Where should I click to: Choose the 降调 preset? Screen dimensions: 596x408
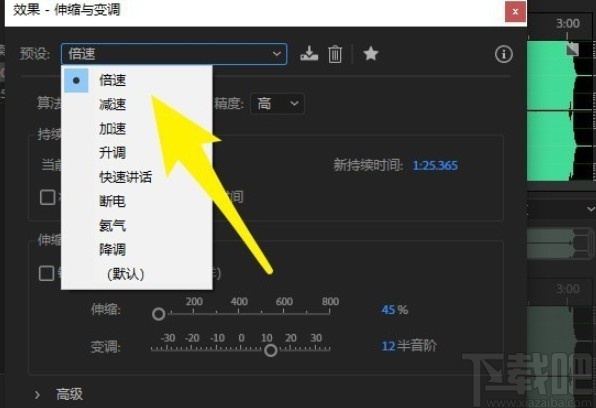pos(137,250)
